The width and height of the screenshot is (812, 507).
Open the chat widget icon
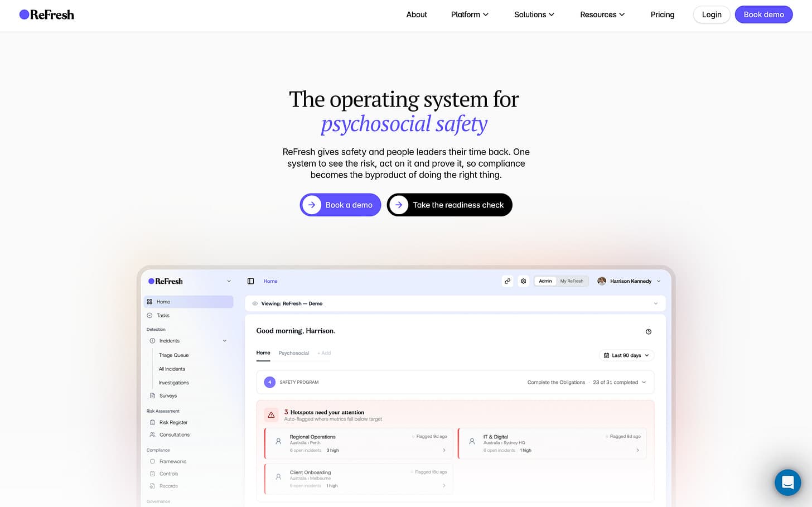pyautogui.click(x=787, y=482)
